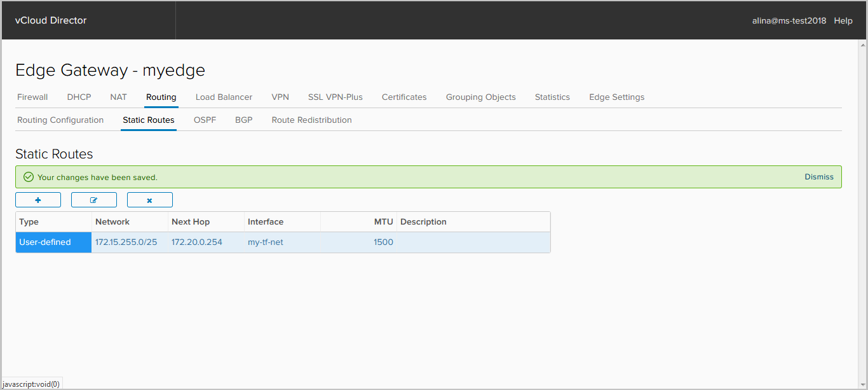Click the Help link in header
Screen dimensions: 868x390
click(x=843, y=20)
